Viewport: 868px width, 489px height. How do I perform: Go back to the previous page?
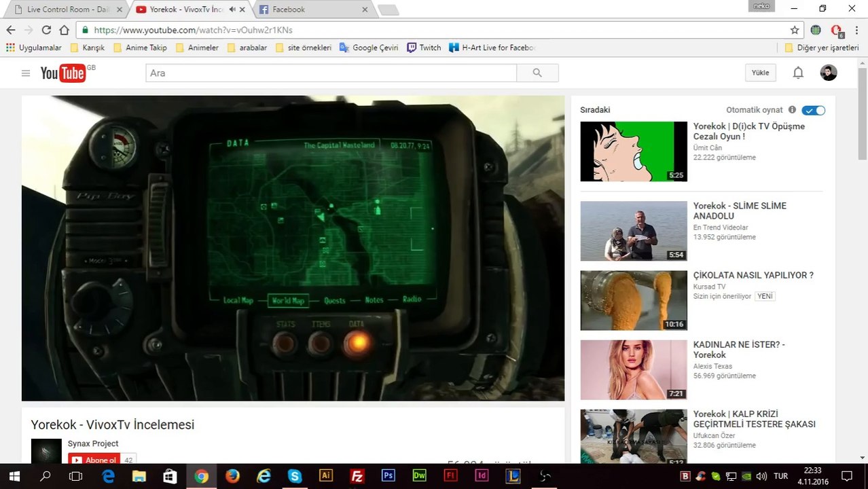(x=11, y=30)
